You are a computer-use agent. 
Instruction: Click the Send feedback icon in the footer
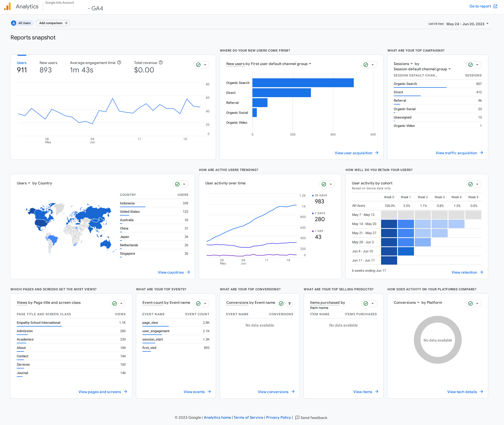297,418
